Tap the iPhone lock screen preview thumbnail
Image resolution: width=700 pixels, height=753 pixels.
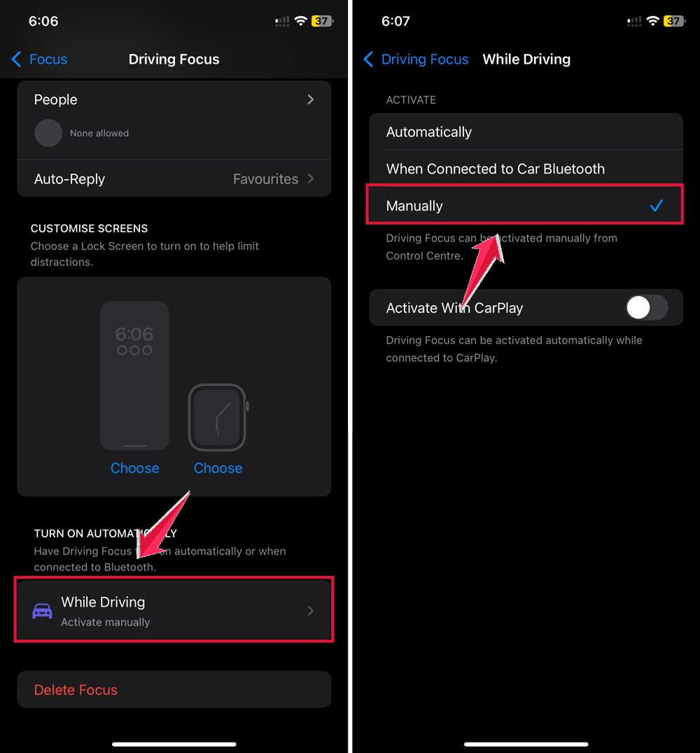point(134,376)
